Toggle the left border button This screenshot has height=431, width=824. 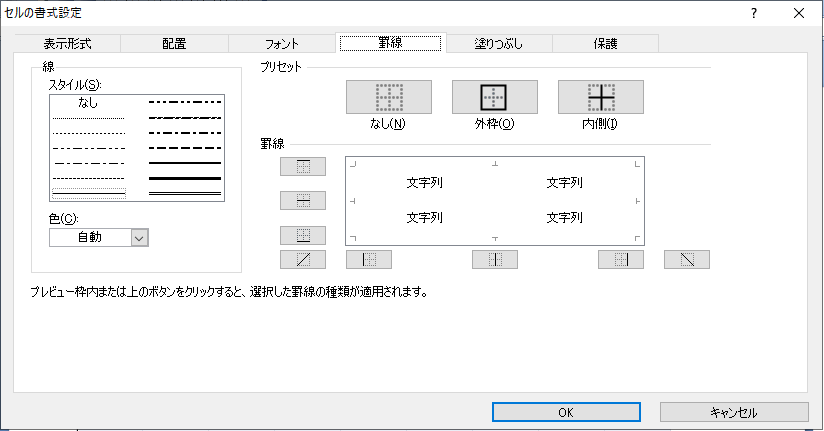click(x=368, y=260)
